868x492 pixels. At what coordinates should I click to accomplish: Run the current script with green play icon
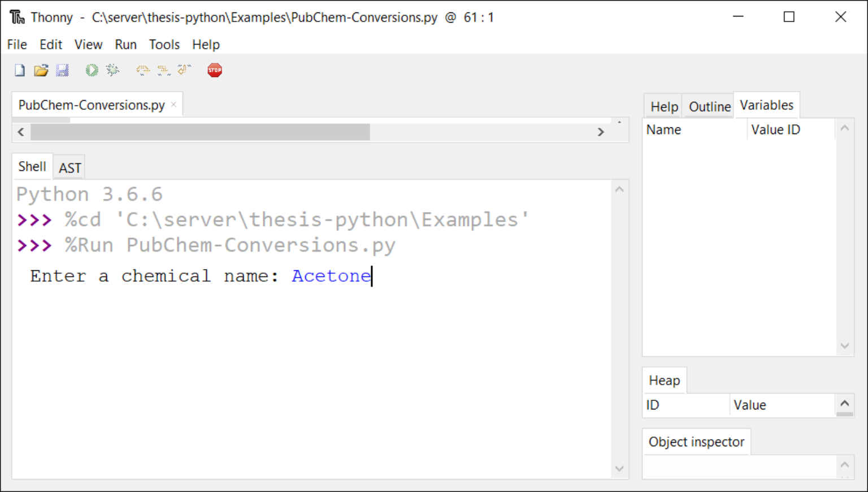point(92,70)
